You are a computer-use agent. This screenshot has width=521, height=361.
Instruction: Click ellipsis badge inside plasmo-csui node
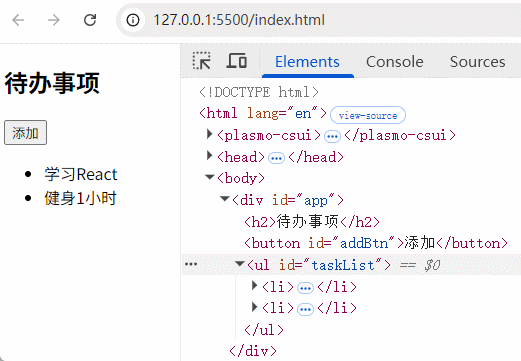332,136
